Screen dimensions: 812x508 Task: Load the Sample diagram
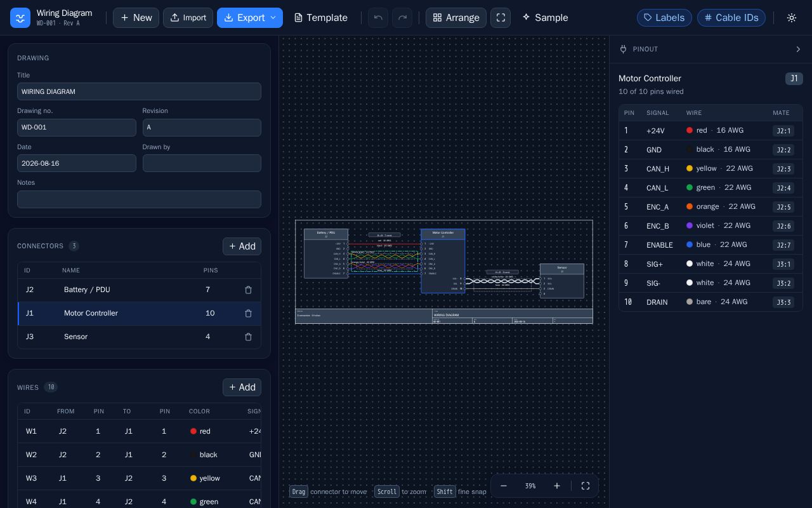pos(545,18)
